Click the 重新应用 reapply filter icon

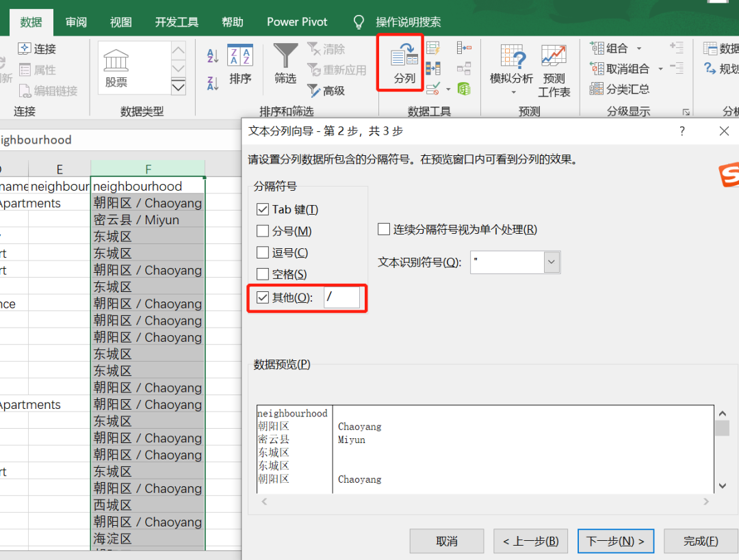[314, 70]
